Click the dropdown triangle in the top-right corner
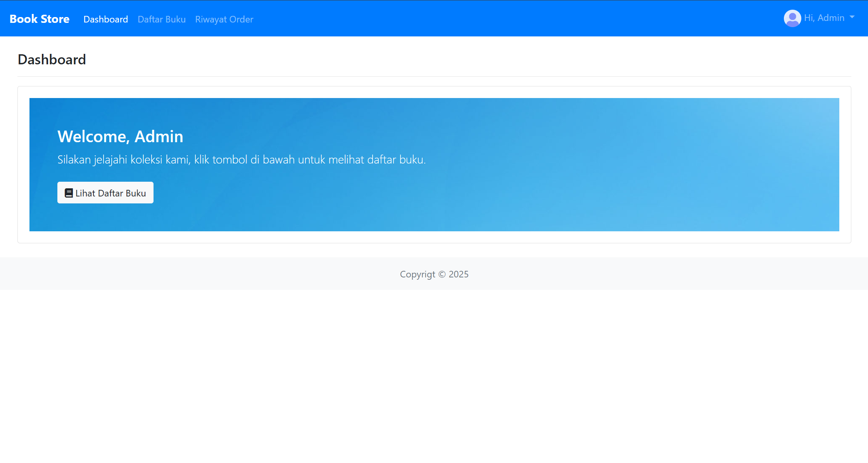Screen dimensions: 868x463 point(852,17)
